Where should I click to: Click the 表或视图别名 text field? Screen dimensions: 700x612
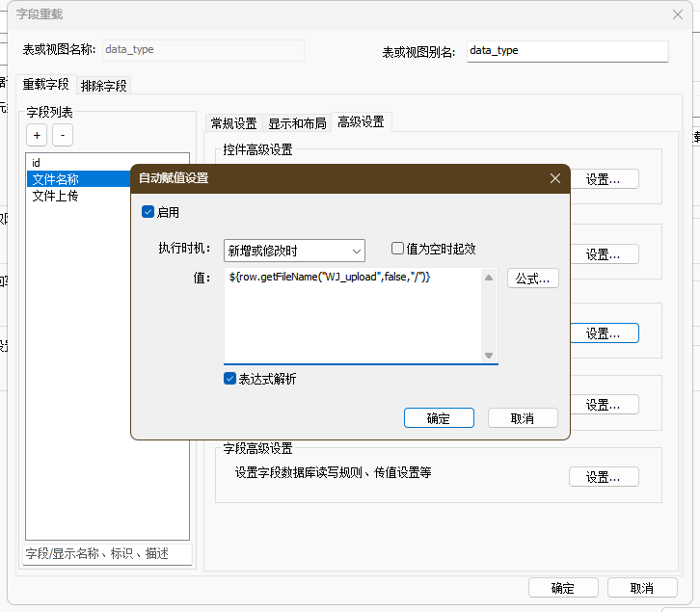click(x=567, y=51)
